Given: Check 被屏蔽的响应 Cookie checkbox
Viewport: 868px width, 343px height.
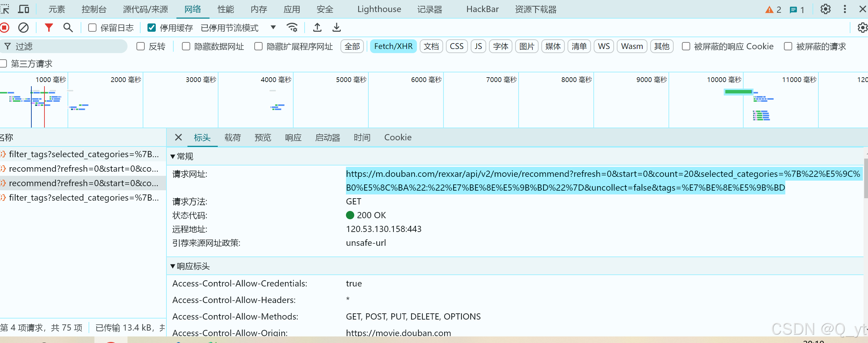Looking at the screenshot, I should [686, 46].
